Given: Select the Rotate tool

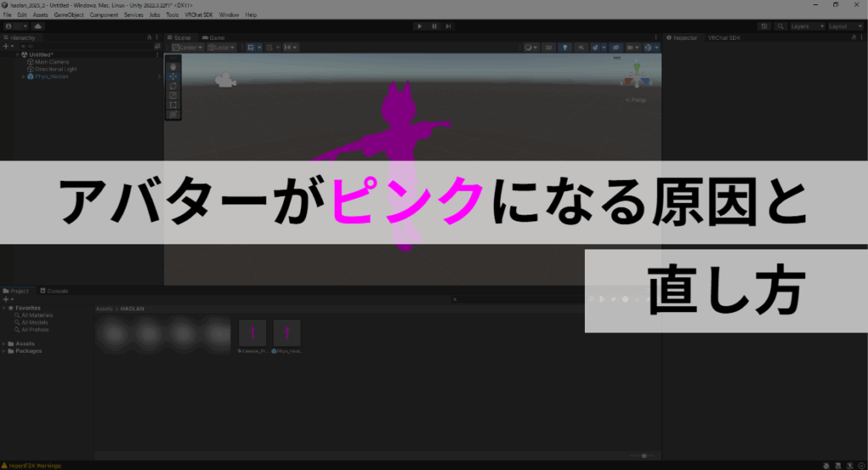Looking at the screenshot, I should (173, 86).
